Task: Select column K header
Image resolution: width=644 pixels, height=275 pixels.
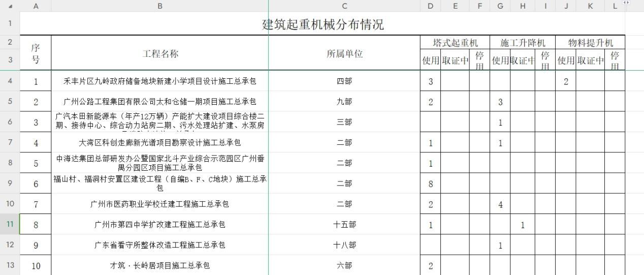Action: [x=590, y=6]
